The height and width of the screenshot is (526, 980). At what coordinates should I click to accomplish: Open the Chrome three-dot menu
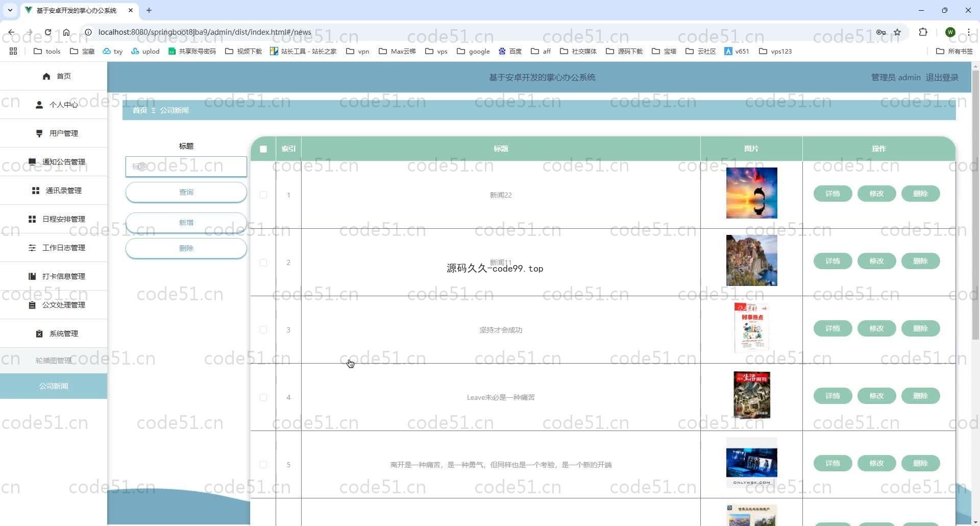click(x=968, y=32)
